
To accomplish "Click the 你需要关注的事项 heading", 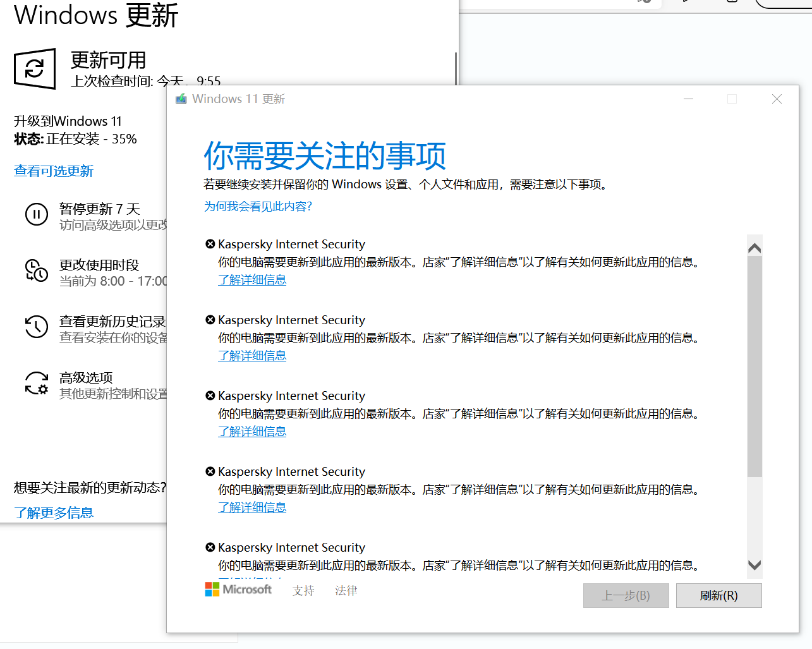I will tap(325, 155).
